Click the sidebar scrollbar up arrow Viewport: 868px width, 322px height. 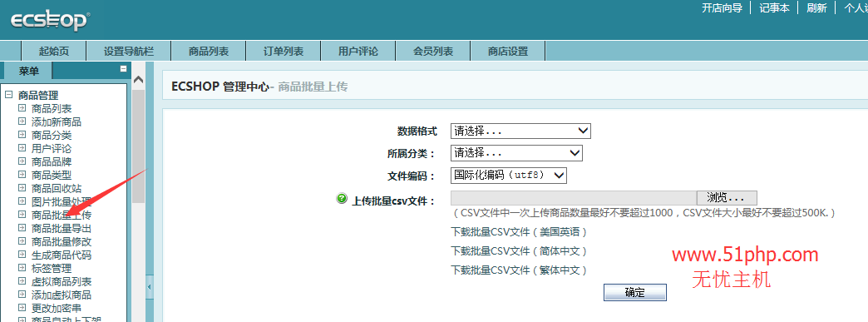click(138, 80)
